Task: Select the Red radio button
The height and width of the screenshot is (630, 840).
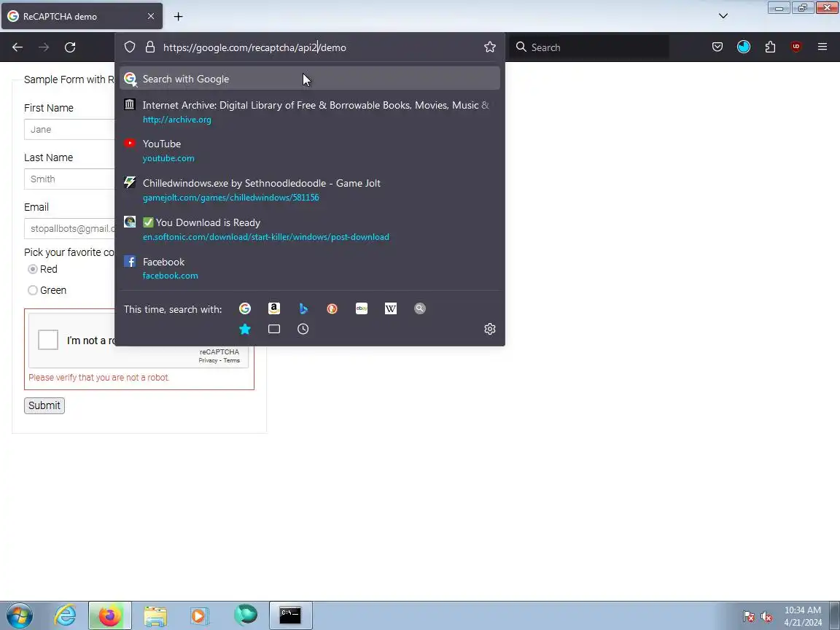Action: click(33, 269)
